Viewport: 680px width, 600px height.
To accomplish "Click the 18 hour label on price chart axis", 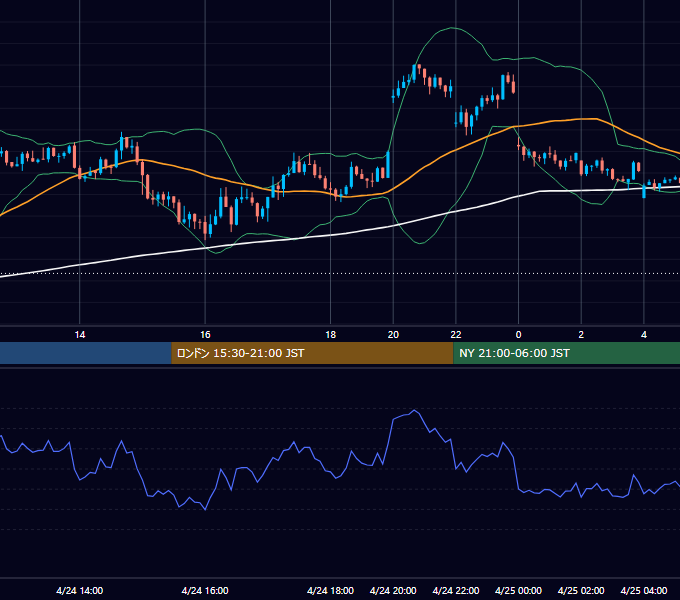I will 330,335.
